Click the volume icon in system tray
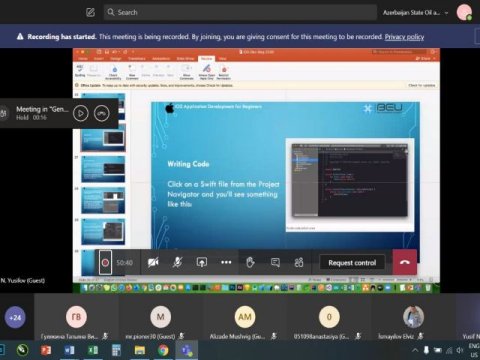 pos(460,350)
